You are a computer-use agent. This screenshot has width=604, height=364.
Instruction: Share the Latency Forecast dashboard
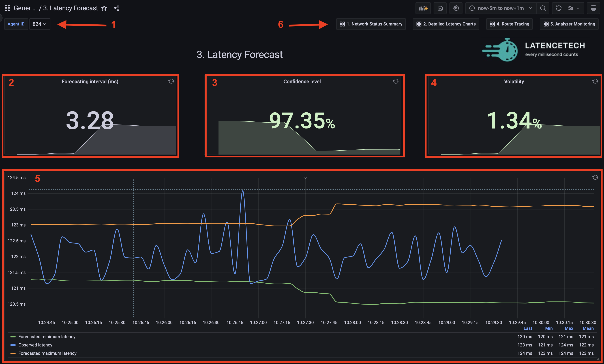116,8
